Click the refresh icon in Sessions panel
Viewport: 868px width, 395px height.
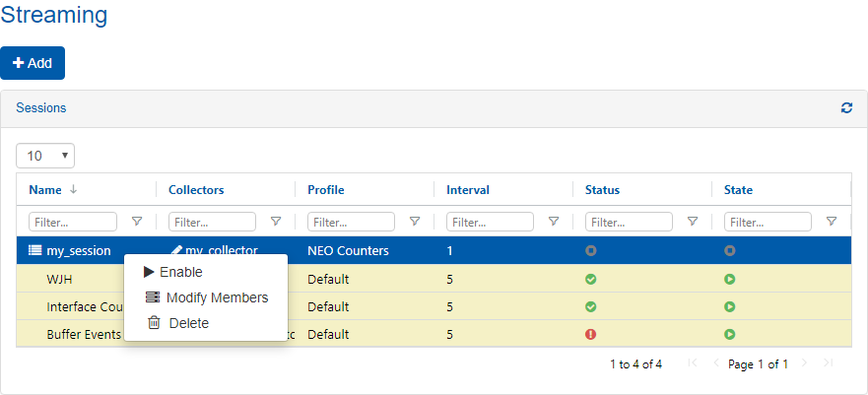846,108
